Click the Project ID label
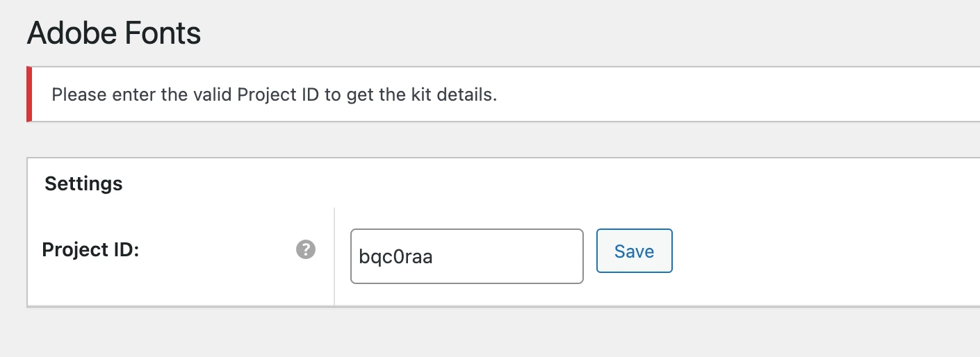The image size is (980, 357). tap(91, 250)
